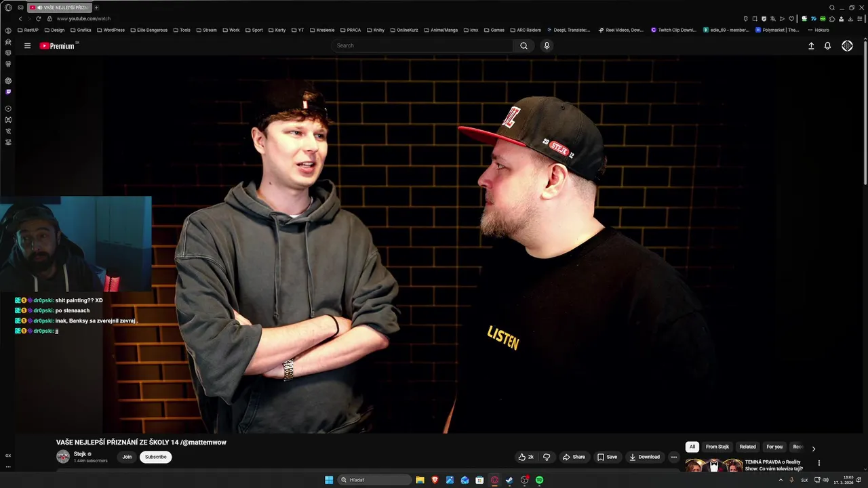Open the Elite Dangerous bookmarks folder
868x488 pixels.
(x=149, y=30)
